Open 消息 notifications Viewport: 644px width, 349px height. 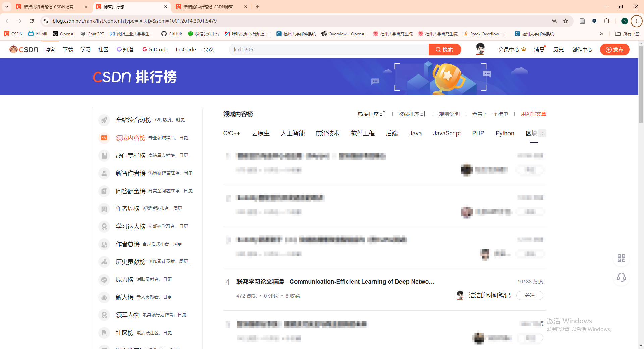539,49
